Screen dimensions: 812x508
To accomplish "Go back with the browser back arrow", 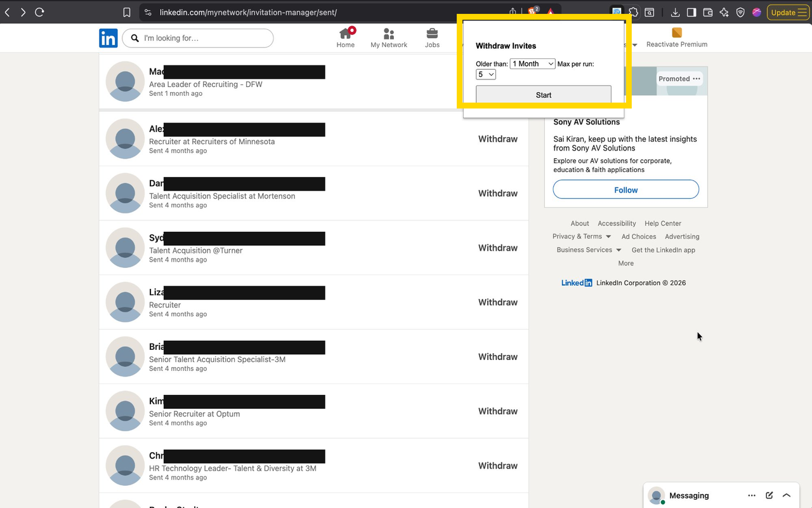I will pos(7,12).
